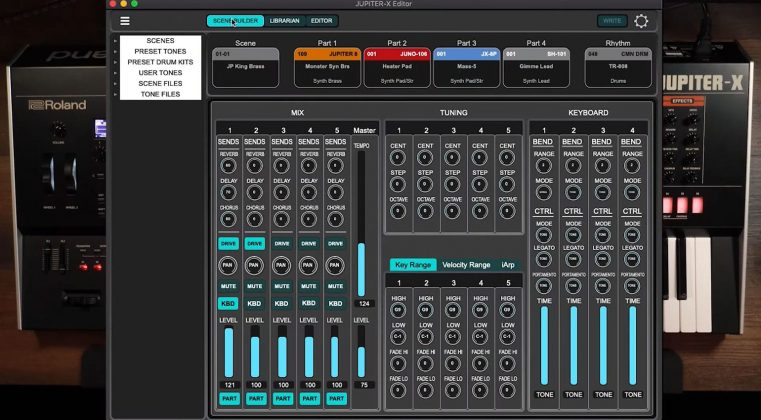The height and width of the screenshot is (420, 761).
Task: Click the channel 1 REVERB send knob
Action: tap(228, 167)
